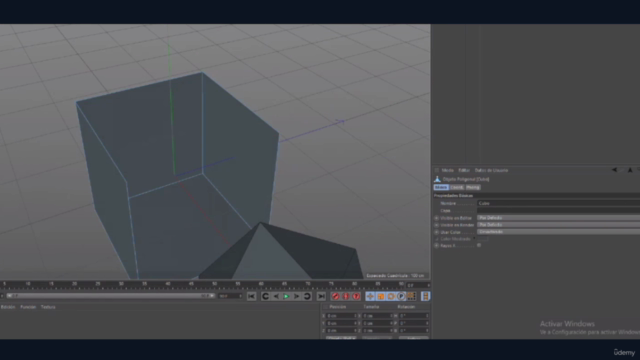Image resolution: width=640 pixels, height=360 pixels.
Task: Click the Keyframe Selection icon
Action: (x=356, y=296)
